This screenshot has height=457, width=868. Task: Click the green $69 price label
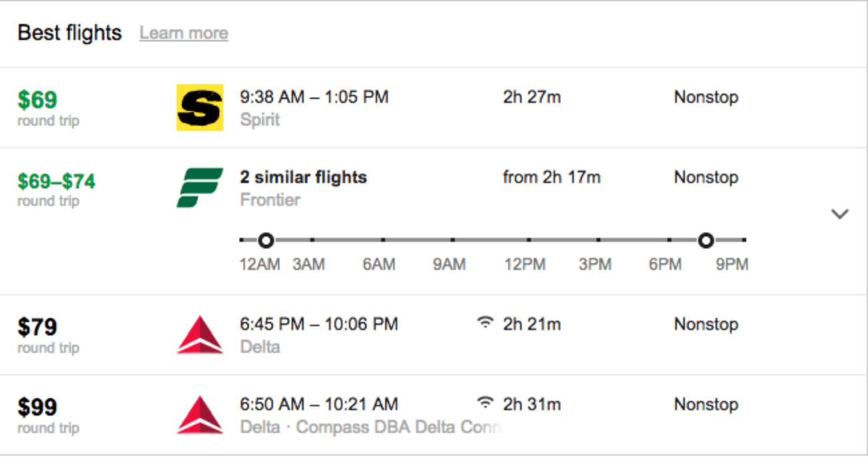tap(37, 99)
